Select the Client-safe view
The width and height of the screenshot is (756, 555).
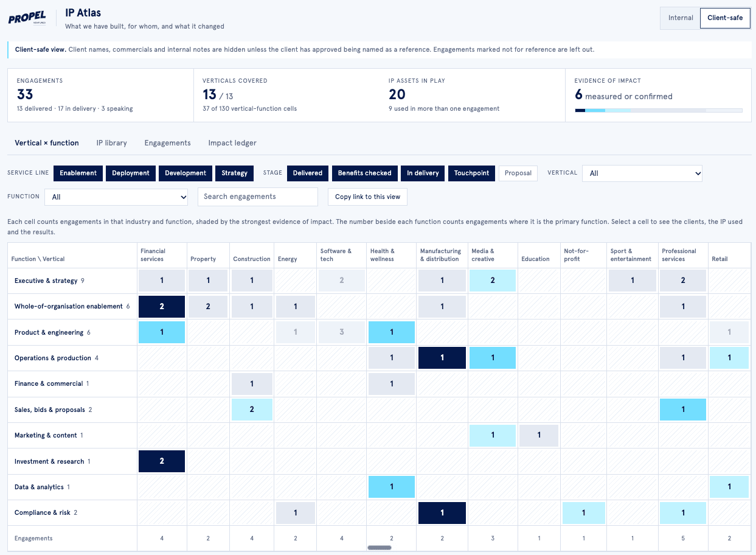pos(725,18)
